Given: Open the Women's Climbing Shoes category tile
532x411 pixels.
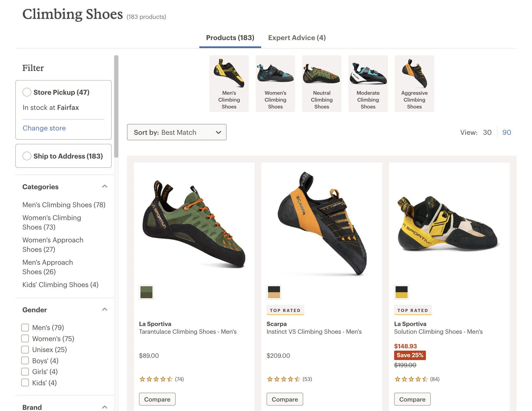Looking at the screenshot, I should pos(275,84).
